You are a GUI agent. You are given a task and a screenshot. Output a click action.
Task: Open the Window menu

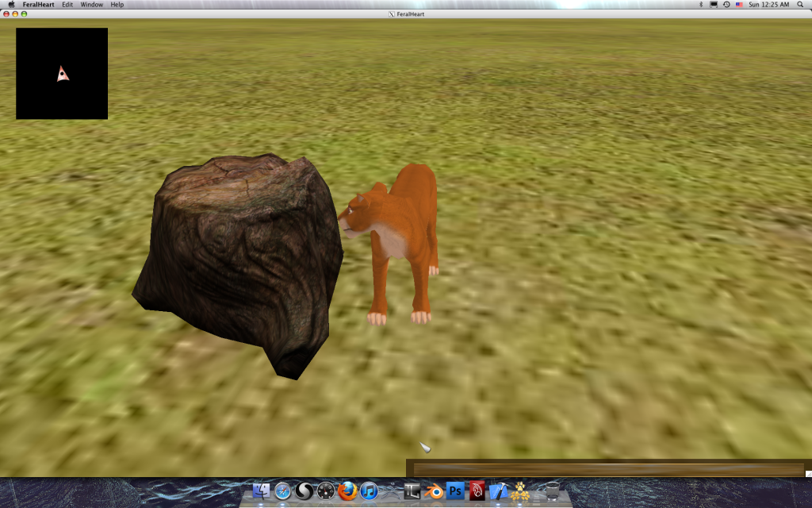92,4
